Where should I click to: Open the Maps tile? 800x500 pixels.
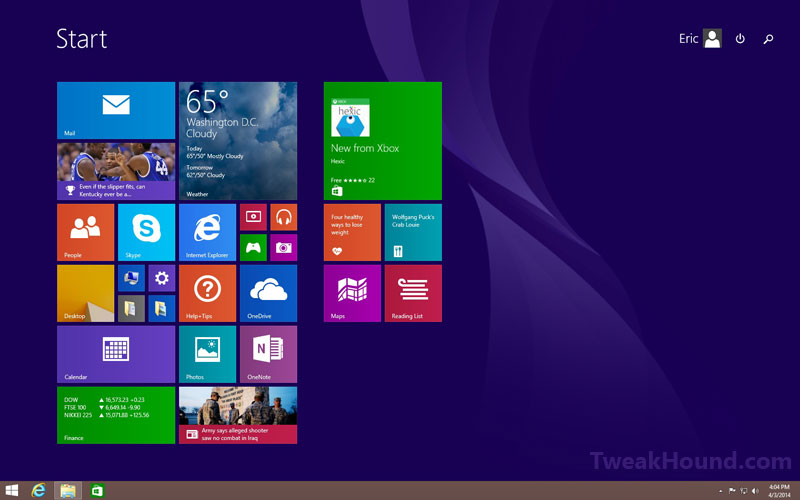[352, 293]
